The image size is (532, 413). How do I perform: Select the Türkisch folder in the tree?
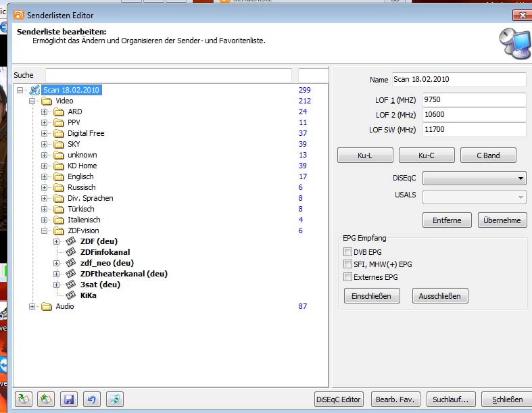[81, 209]
